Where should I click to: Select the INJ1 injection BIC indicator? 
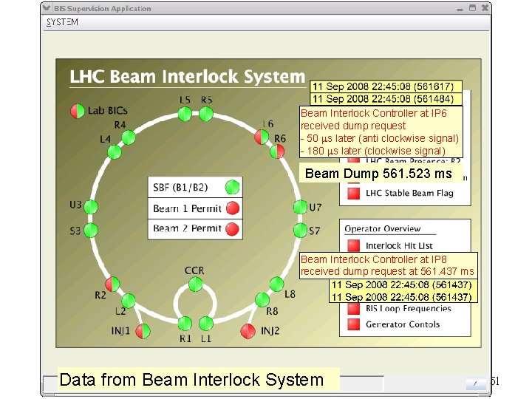pos(143,332)
